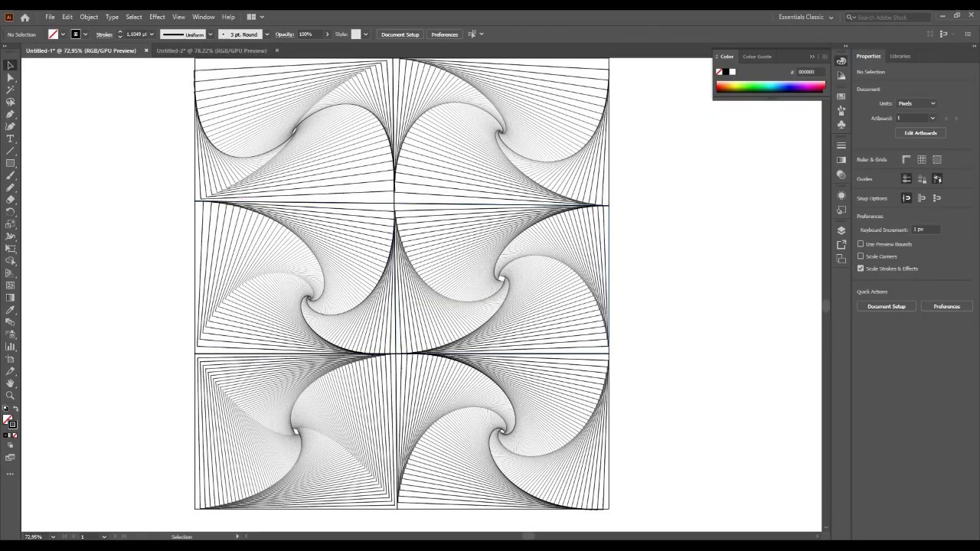Toggle smart guides button
Screen dimensions: 980x551
[937, 178]
